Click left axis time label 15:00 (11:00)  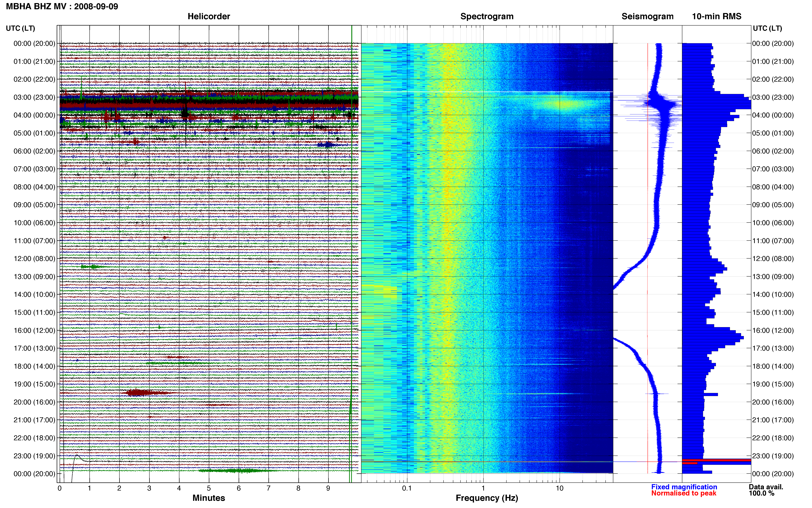tap(35, 312)
